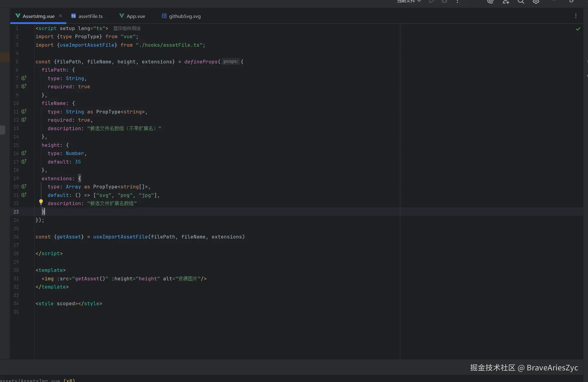Click useImportAssetFile call on line 26
588x382 pixels.
(120, 237)
